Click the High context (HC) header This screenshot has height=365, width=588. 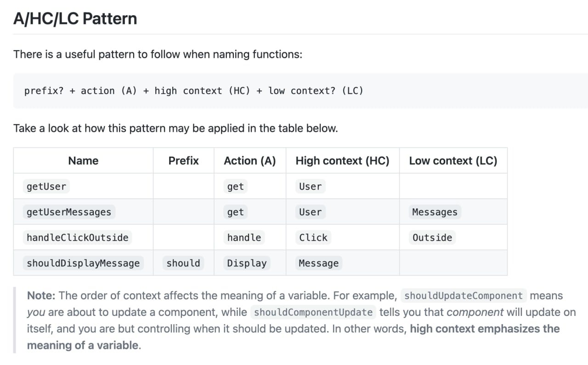[x=343, y=161]
